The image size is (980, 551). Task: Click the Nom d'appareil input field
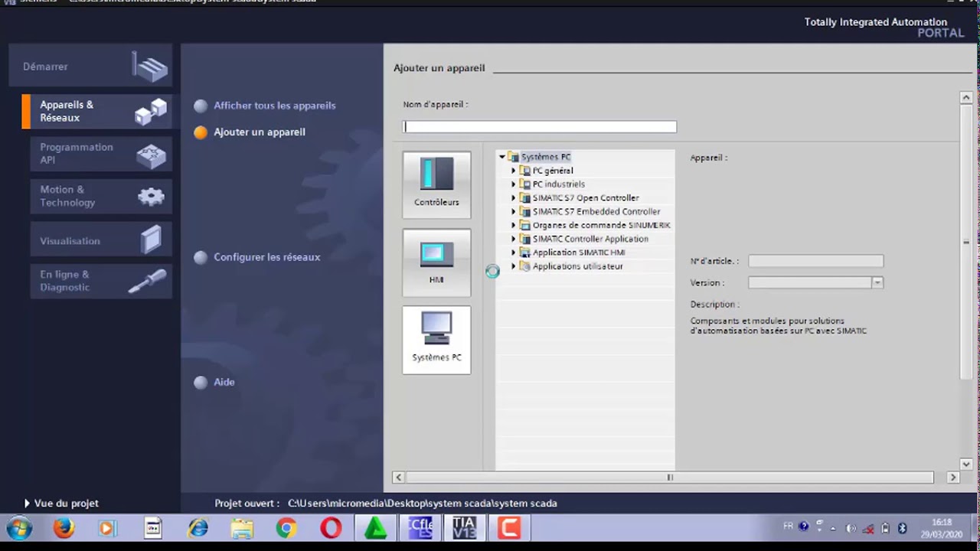coord(540,126)
